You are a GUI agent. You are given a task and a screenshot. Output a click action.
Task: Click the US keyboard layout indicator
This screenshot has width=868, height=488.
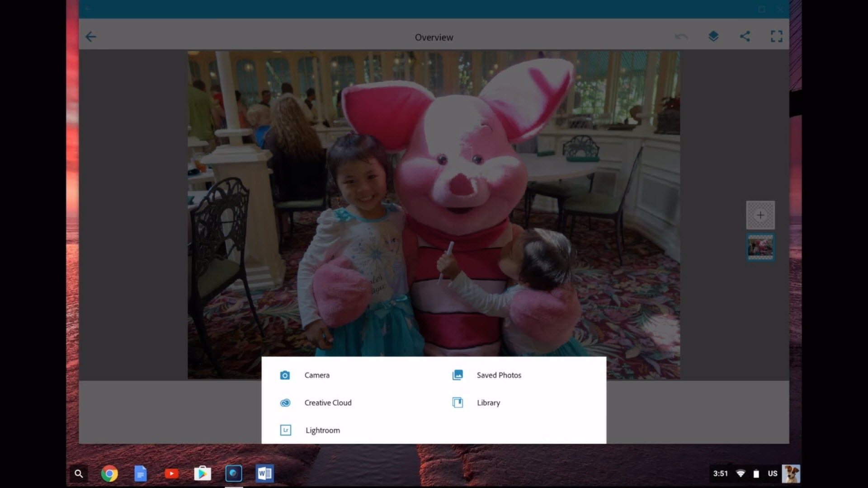773,474
